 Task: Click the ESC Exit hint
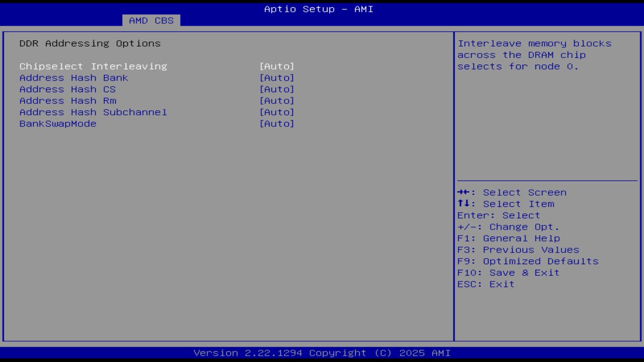486,284
